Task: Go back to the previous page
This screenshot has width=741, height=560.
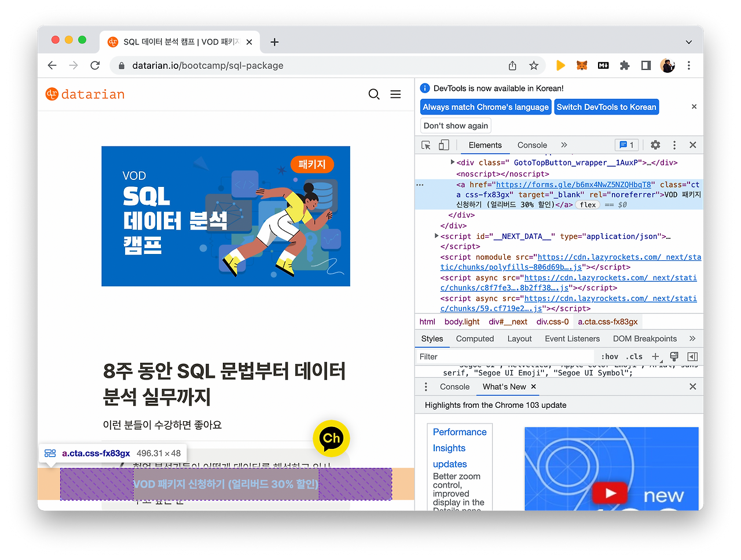Action: [x=52, y=65]
